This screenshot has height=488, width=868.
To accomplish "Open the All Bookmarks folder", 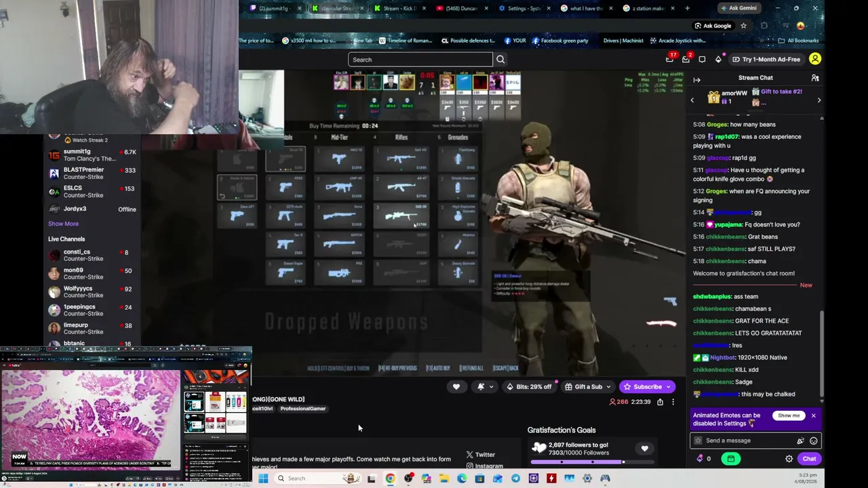I will click(799, 41).
